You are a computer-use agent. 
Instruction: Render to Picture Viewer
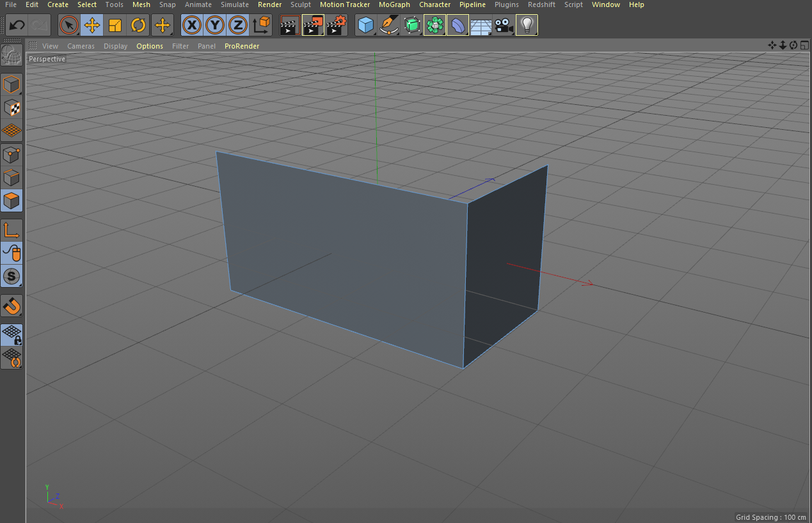tap(313, 26)
